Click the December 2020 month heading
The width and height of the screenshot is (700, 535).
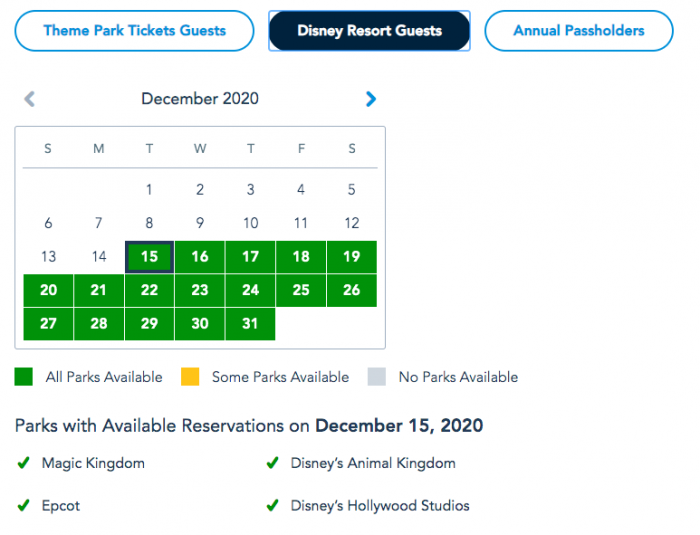click(200, 98)
